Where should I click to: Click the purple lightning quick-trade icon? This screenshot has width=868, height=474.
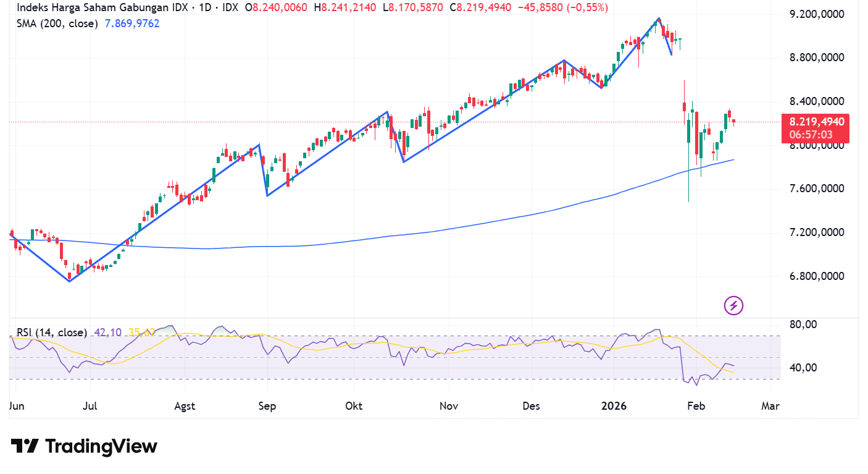click(x=733, y=305)
